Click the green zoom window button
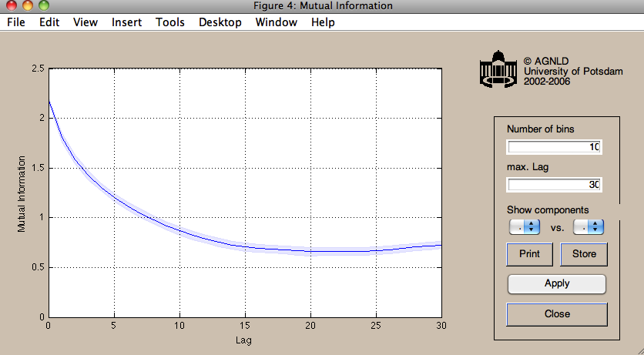The height and width of the screenshot is (355, 644). (x=44, y=5)
